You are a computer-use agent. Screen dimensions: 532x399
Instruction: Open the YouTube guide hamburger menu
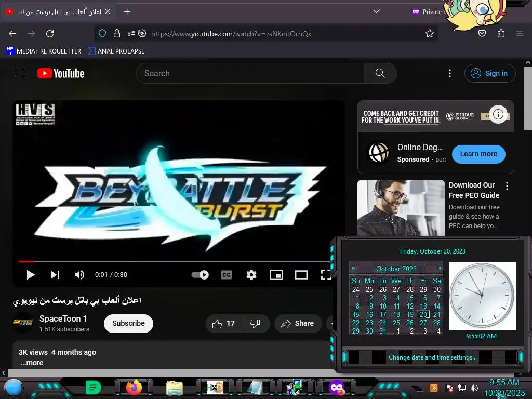pyautogui.click(x=19, y=73)
